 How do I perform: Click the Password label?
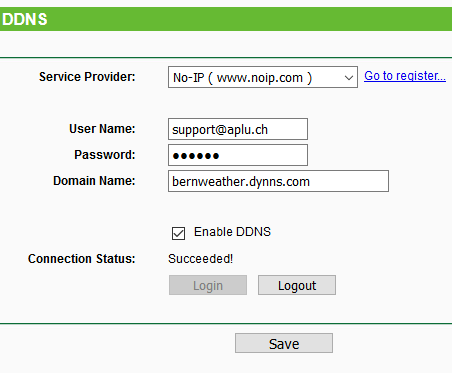coord(105,155)
